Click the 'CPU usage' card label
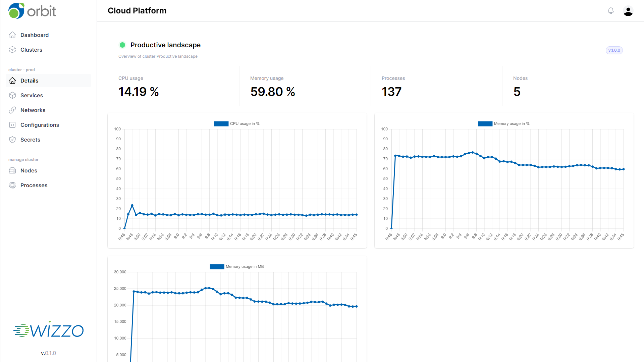 (x=131, y=78)
